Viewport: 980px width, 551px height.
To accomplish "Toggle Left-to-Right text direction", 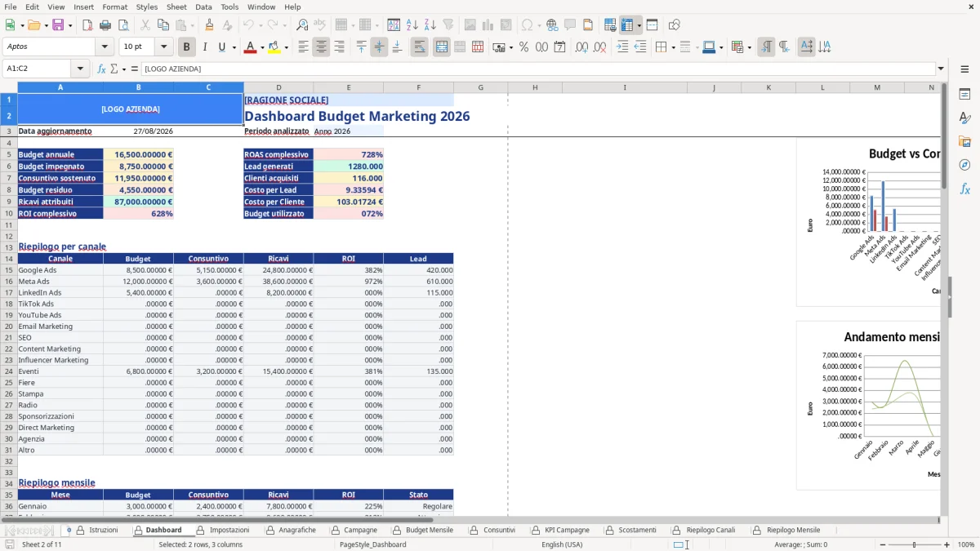I will click(x=766, y=47).
